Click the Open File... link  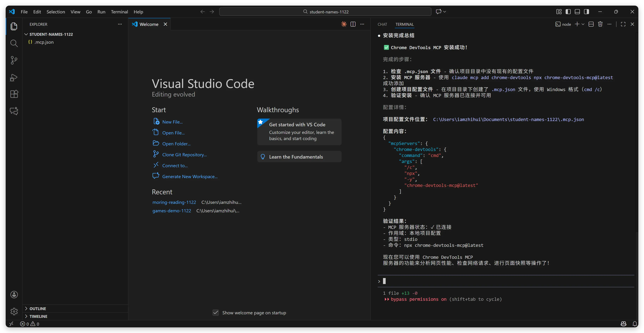(173, 133)
